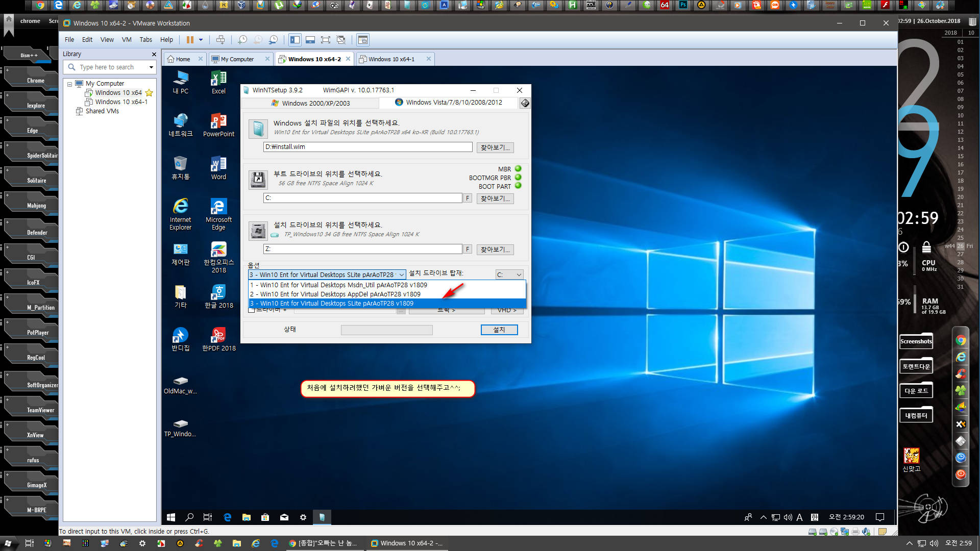Open guest Action Center notification icon

point(880,517)
